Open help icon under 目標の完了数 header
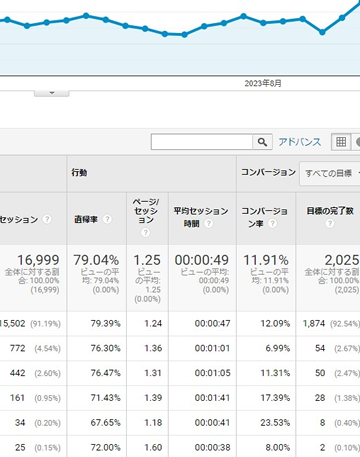The height and width of the screenshot is (457, 360). click(330, 223)
